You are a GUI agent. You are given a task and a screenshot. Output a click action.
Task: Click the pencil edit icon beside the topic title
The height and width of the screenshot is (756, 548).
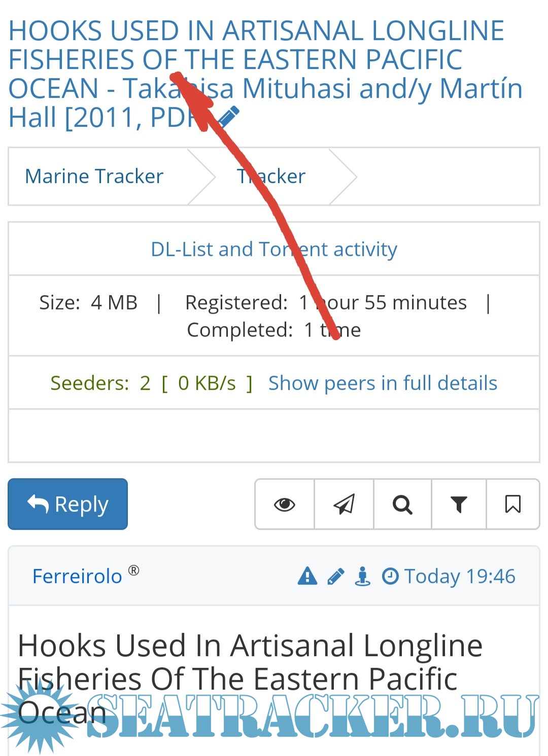coord(229,117)
